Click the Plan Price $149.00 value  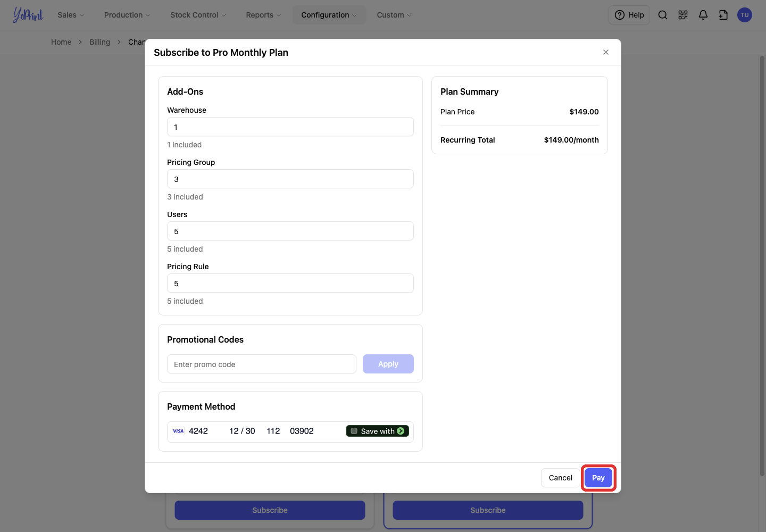click(584, 112)
